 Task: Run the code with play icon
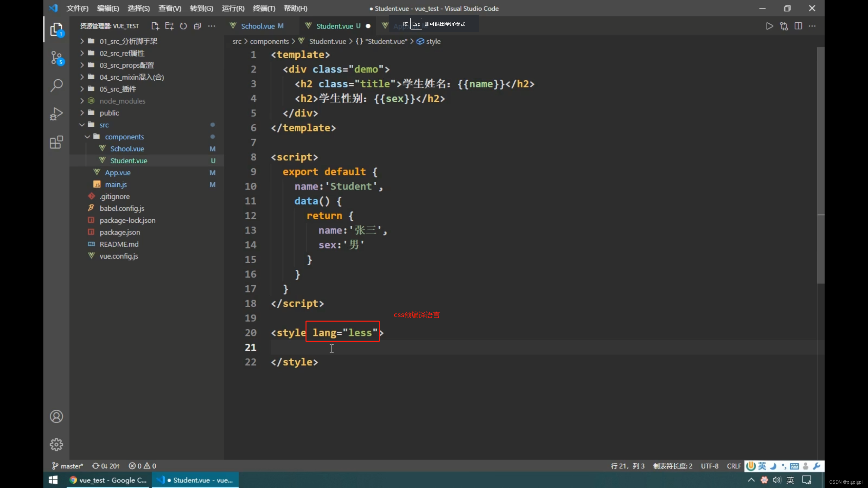tap(770, 26)
